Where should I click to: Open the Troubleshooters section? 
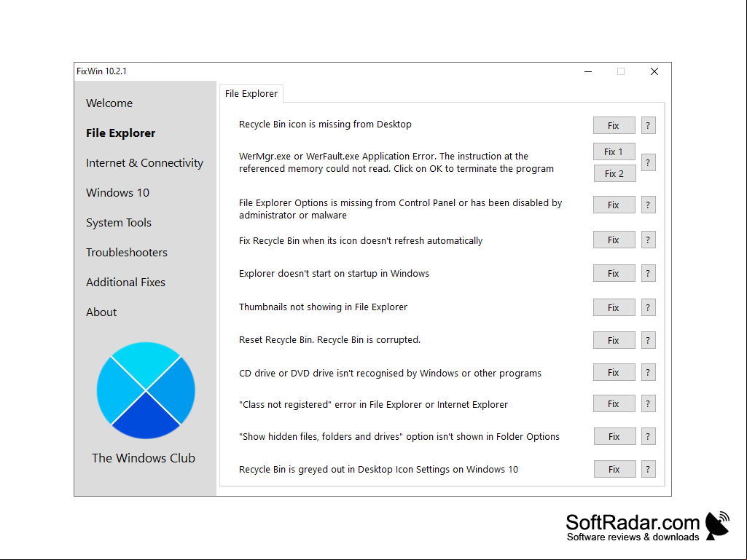tap(127, 253)
